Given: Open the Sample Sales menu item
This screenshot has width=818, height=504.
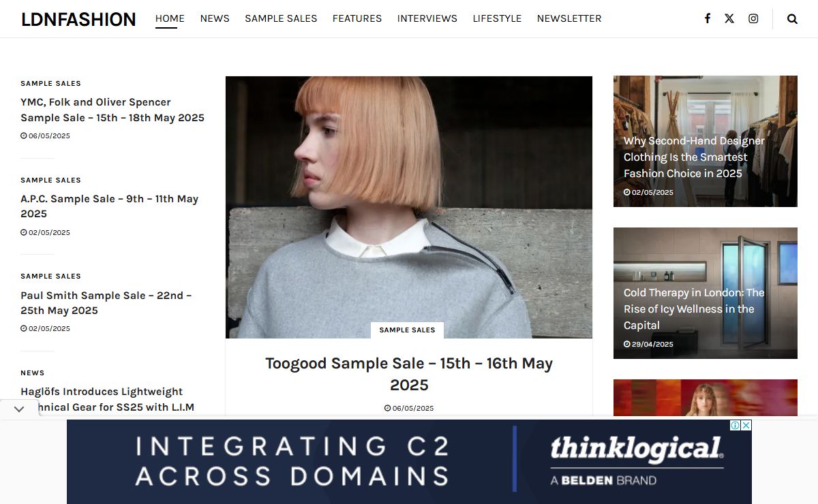Looking at the screenshot, I should point(281,18).
